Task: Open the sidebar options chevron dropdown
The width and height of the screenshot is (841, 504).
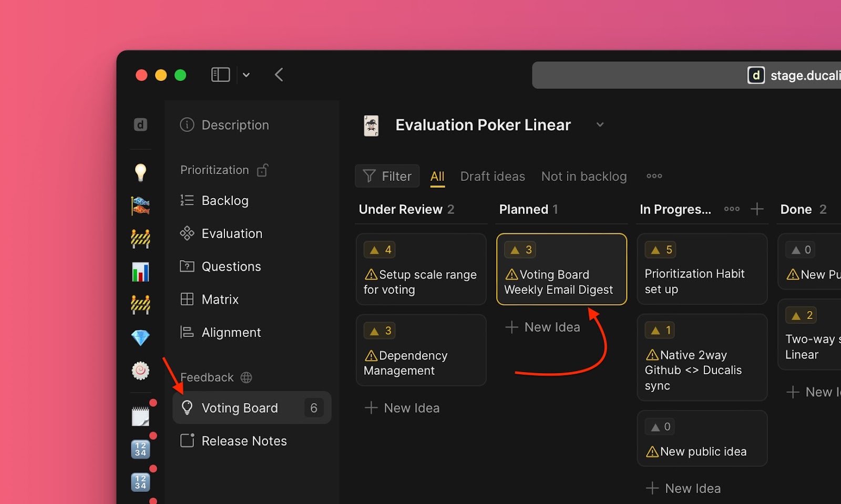Action: [246, 75]
